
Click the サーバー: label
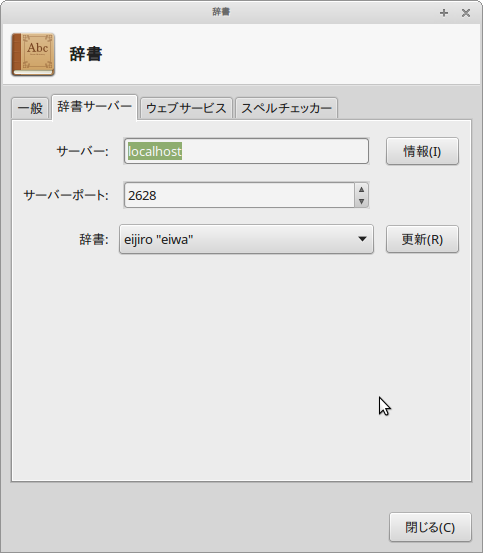point(83,151)
